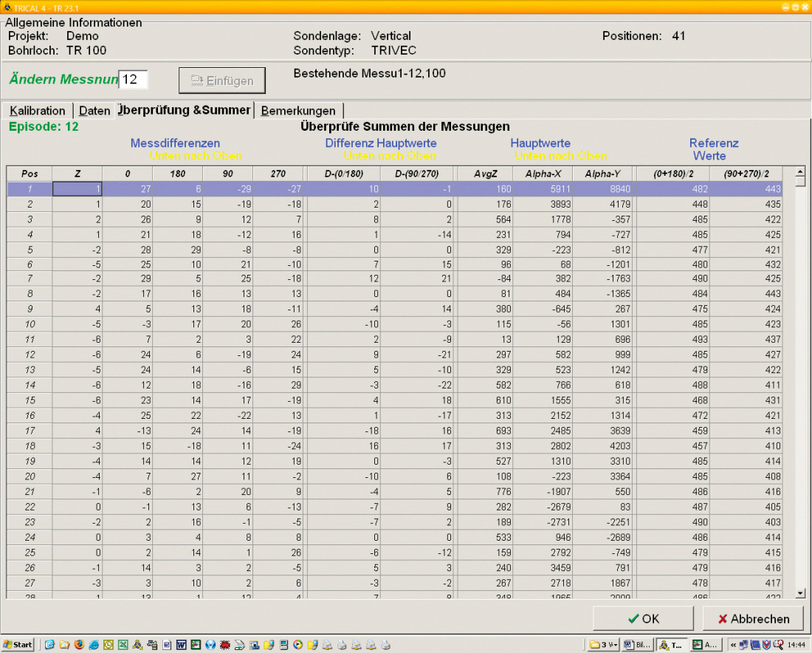Screen dimensions: 812x653
Task: Open the blue book icon in system tray
Action: [755, 645]
